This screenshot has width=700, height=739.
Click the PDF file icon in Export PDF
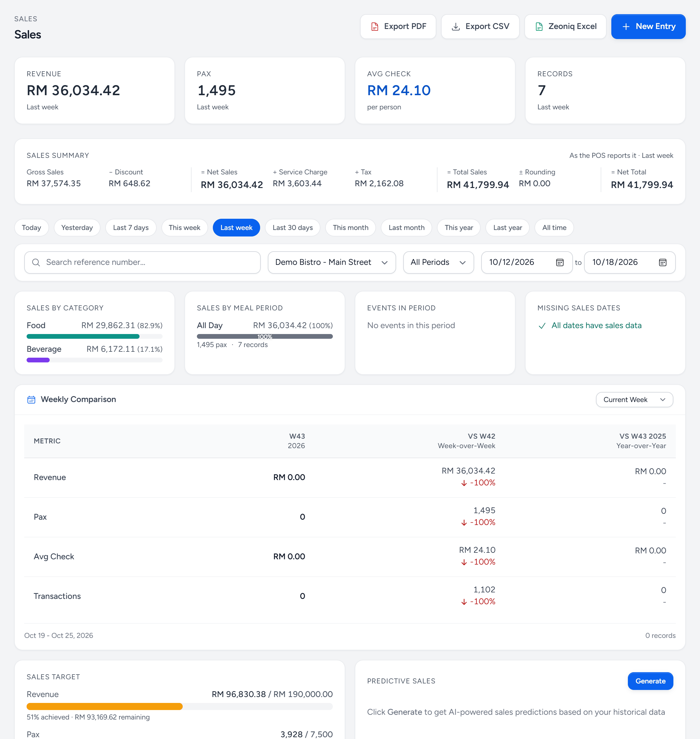tap(375, 27)
